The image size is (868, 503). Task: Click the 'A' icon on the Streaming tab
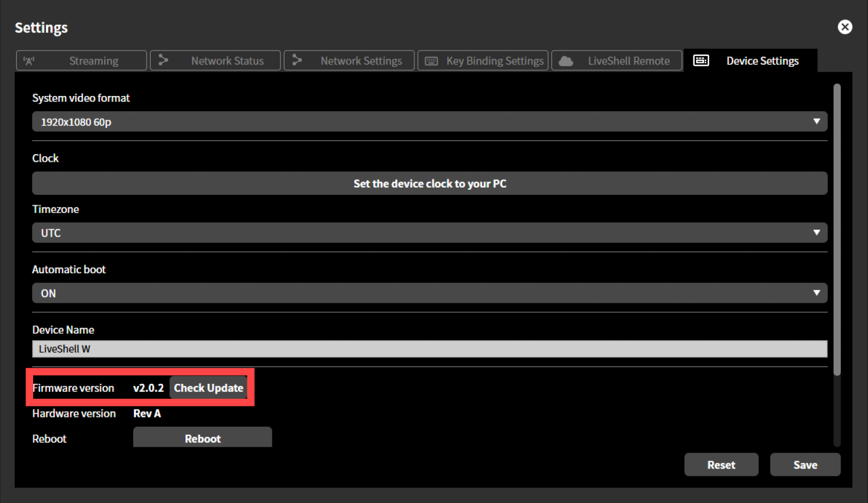29,60
